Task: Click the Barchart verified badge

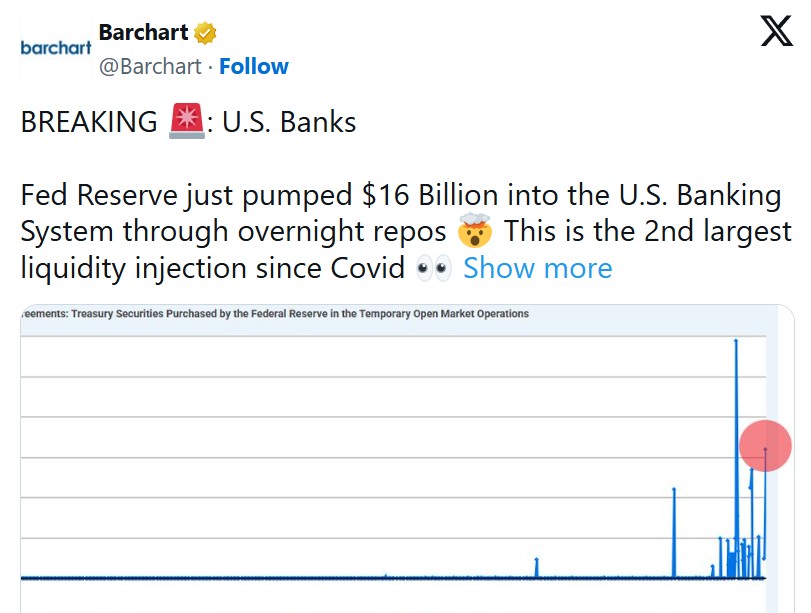Action: [204, 31]
